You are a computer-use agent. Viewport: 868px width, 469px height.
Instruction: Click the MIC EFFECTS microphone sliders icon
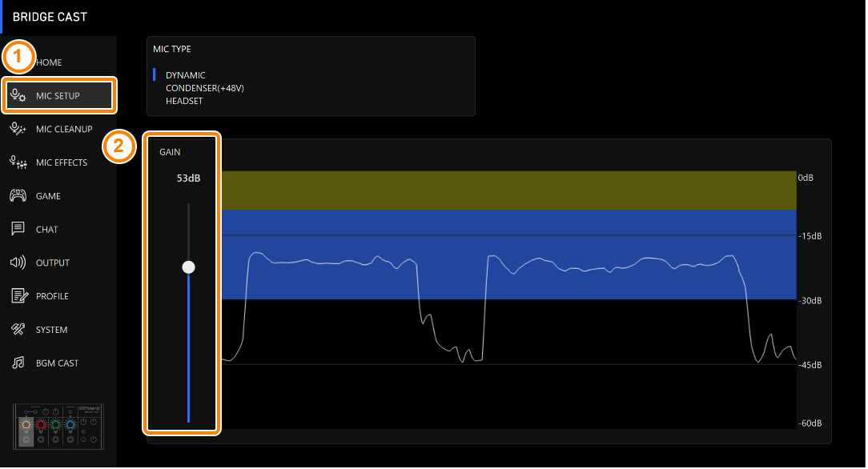click(x=18, y=162)
